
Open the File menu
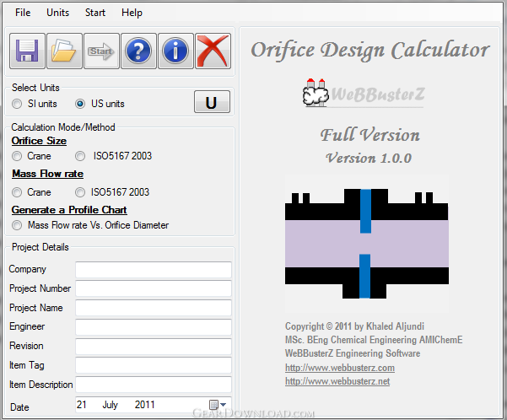pyautogui.click(x=23, y=13)
